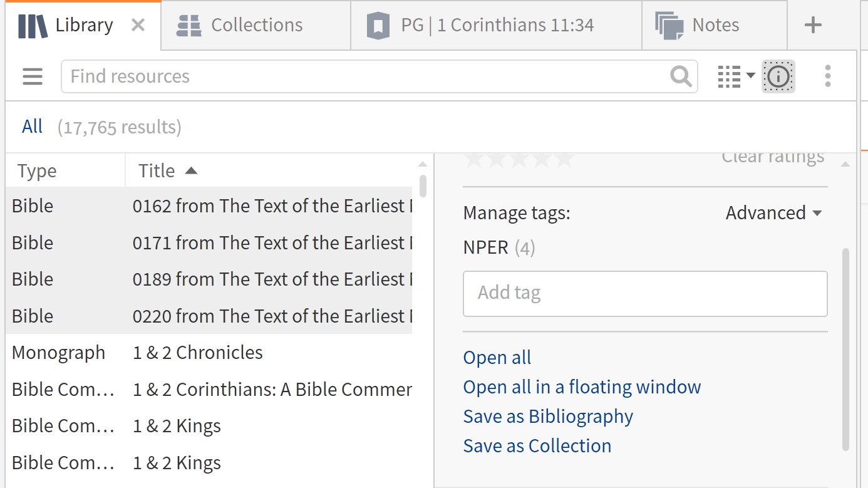The height and width of the screenshot is (488, 868).
Task: Click the Library books icon in tab
Action: tap(33, 26)
